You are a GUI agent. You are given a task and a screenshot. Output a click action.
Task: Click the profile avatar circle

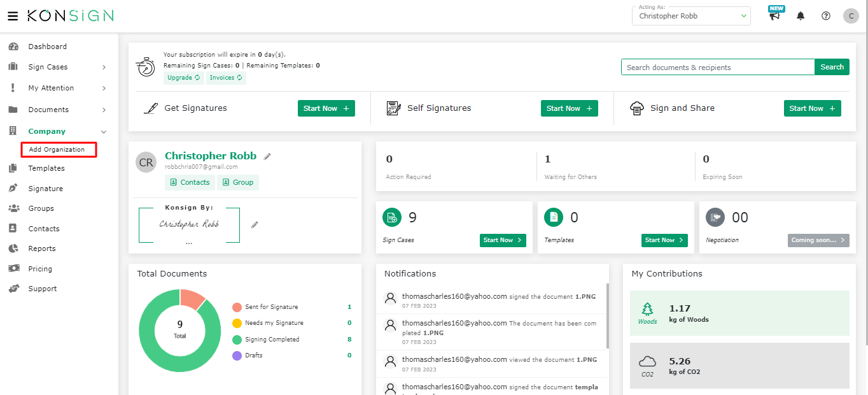tap(851, 16)
